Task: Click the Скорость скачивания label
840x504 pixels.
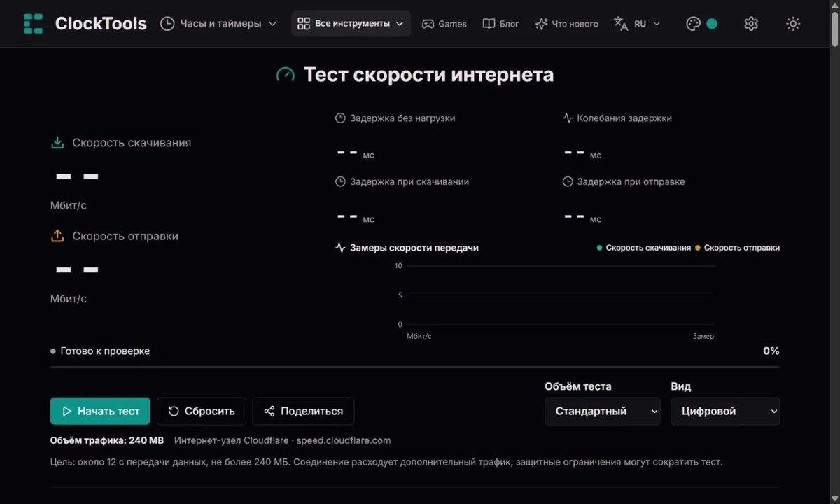Action: point(132,143)
